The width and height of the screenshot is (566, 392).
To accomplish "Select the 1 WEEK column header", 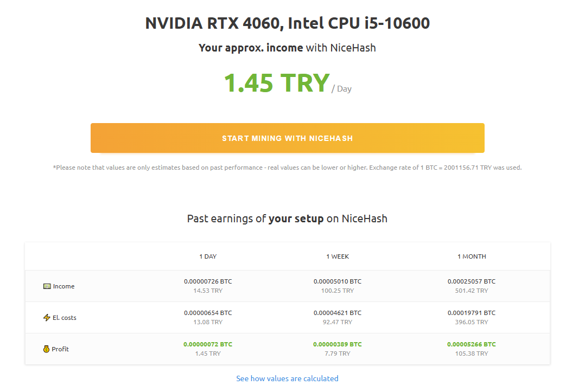I will (338, 256).
